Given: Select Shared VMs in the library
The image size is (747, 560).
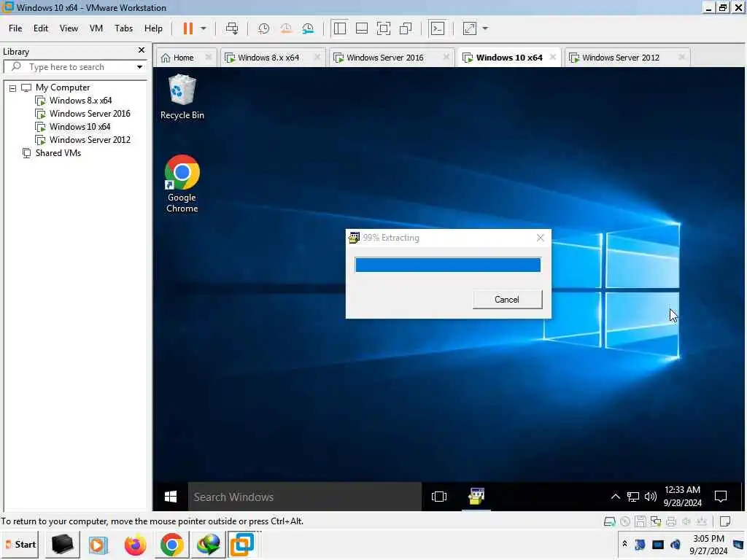Looking at the screenshot, I should click(x=58, y=153).
